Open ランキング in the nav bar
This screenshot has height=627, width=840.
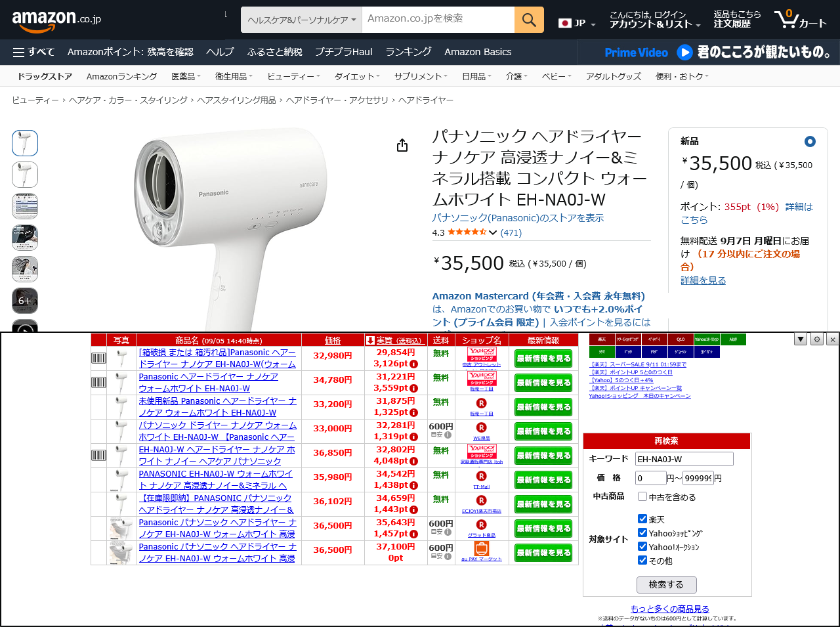click(x=408, y=52)
